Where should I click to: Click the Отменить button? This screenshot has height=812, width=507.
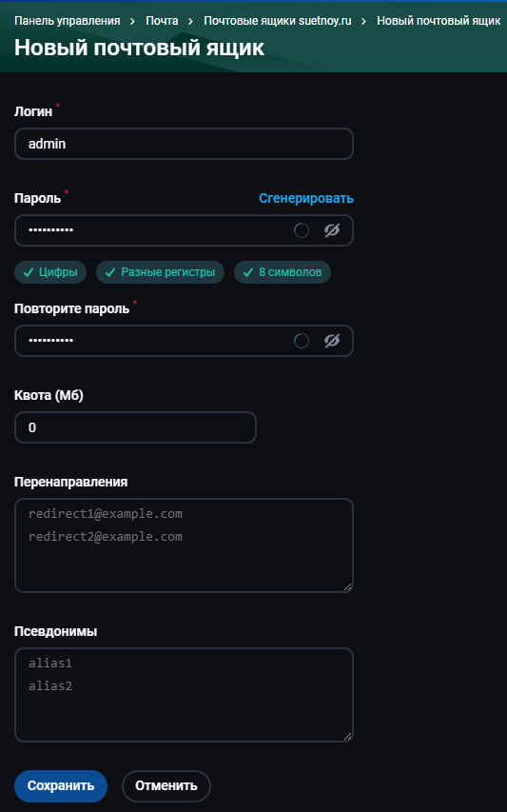coord(166,785)
